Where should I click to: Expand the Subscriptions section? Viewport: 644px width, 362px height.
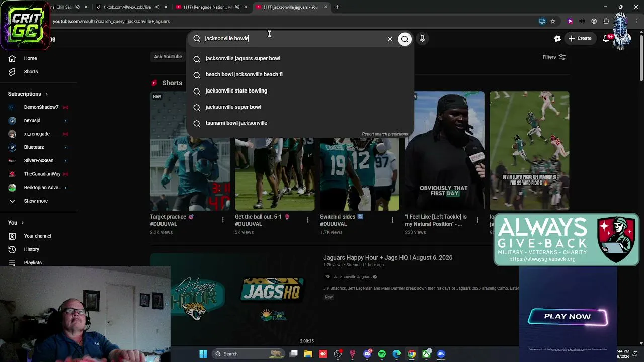[x=28, y=94]
